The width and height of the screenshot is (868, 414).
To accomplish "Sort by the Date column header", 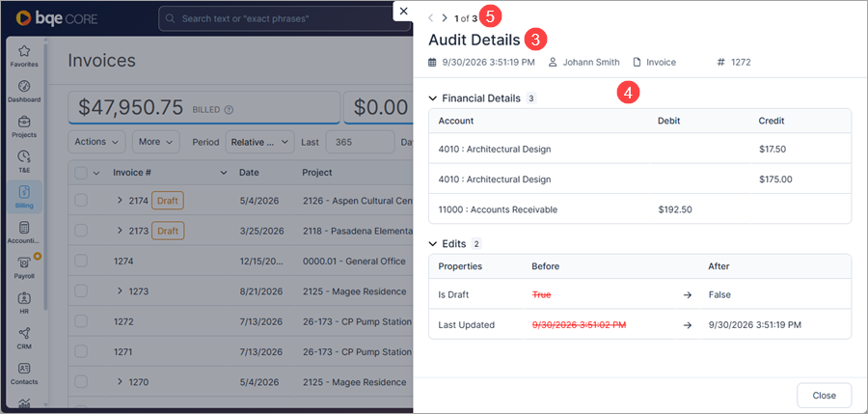I will tap(249, 173).
